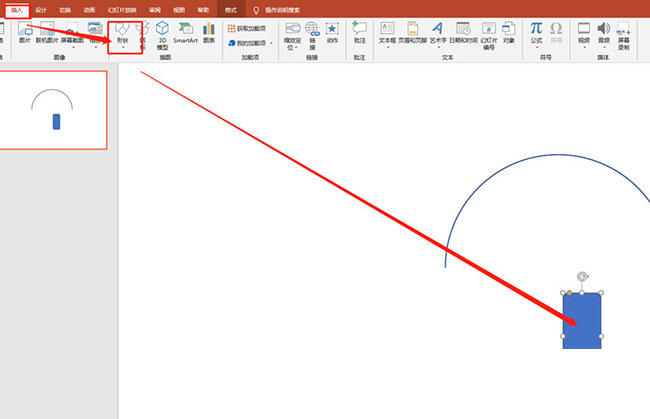Expand the 我的加载项 dropdown arrow
The height and width of the screenshot is (419, 650).
click(x=272, y=43)
